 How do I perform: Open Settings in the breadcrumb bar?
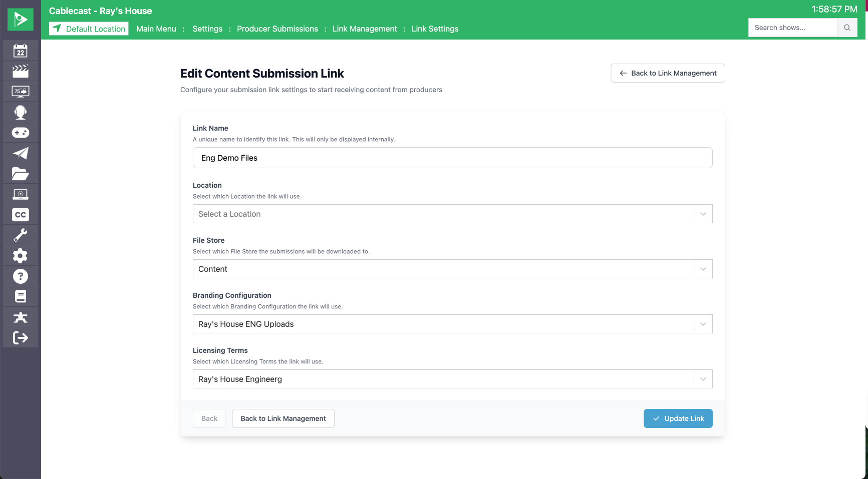tap(207, 29)
